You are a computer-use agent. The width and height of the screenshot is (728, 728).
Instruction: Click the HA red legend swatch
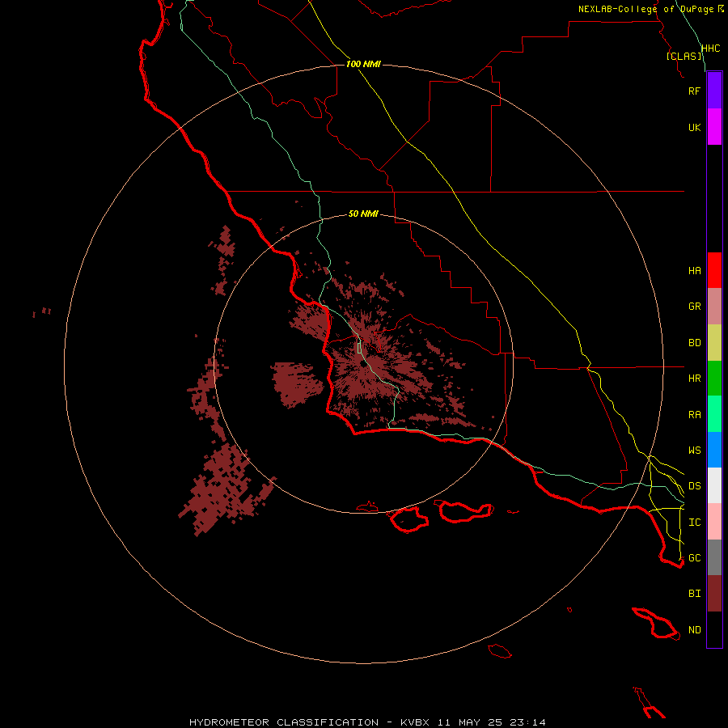pyautogui.click(x=714, y=270)
